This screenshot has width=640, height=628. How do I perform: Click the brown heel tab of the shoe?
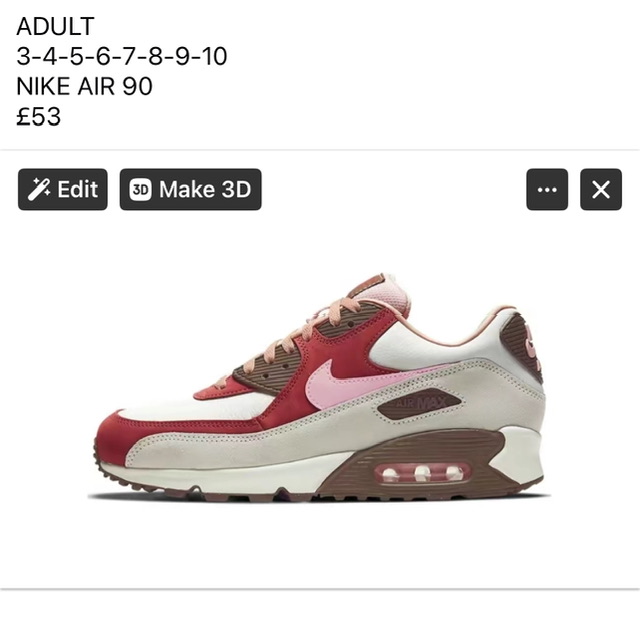pos(522,347)
